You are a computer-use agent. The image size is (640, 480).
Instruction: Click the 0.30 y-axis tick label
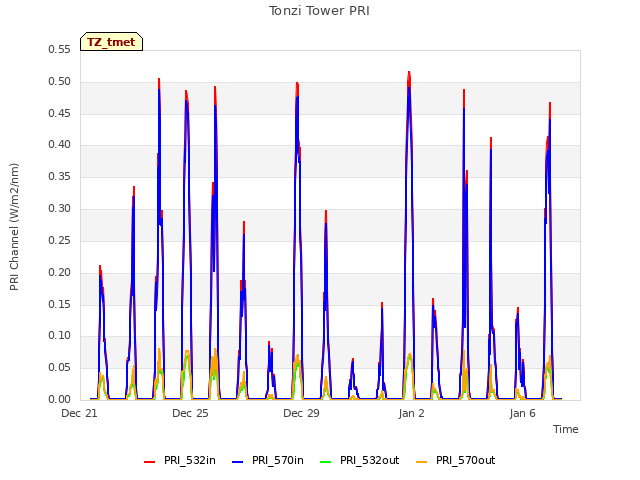(x=59, y=209)
